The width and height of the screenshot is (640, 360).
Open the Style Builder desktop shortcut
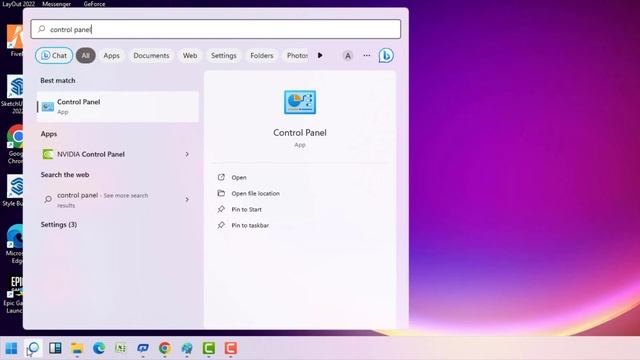point(15,191)
